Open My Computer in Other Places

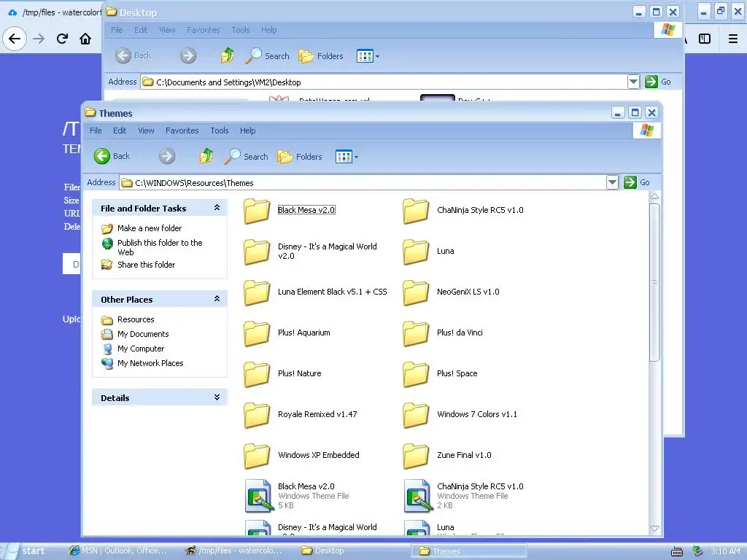141,349
